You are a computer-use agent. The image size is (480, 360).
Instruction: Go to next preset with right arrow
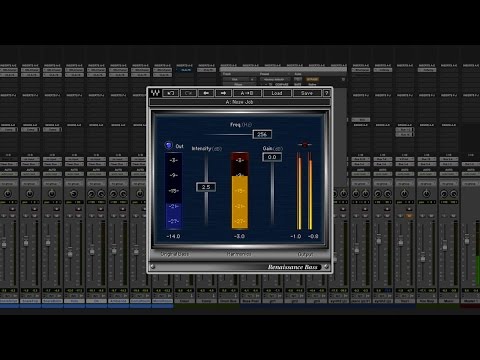click(x=223, y=93)
